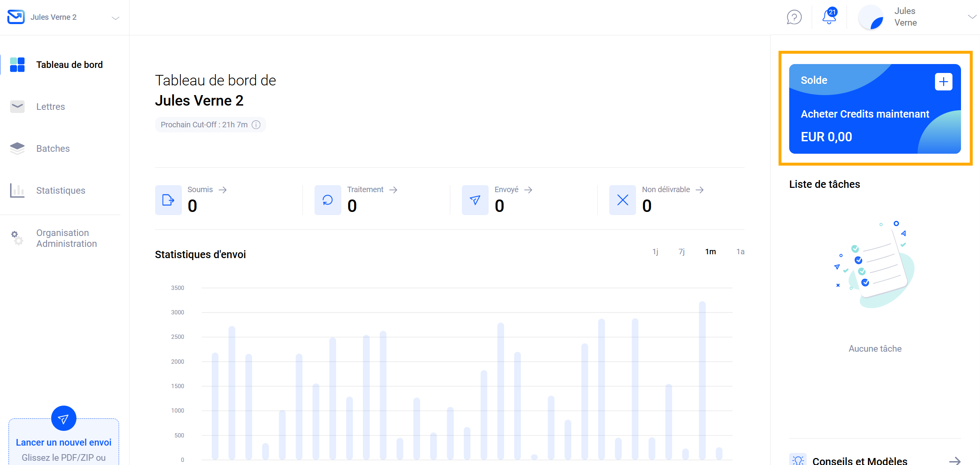The width and height of the screenshot is (980, 465).
Task: Click the info icon next to Cut-Off
Action: click(x=256, y=125)
